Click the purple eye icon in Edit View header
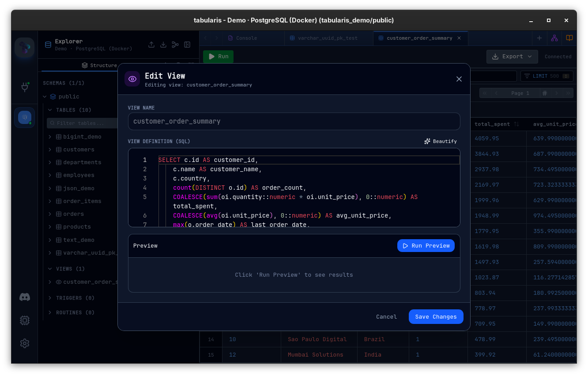 click(132, 79)
